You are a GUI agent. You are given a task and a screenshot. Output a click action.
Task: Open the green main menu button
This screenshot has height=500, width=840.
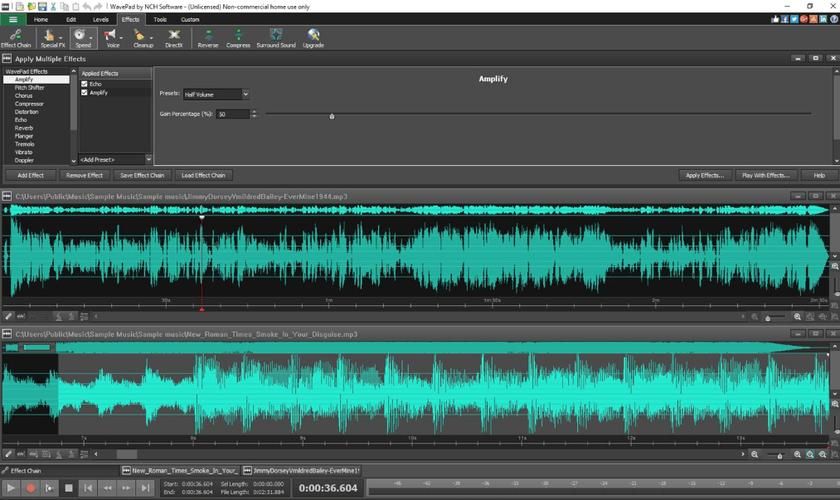pos(13,19)
